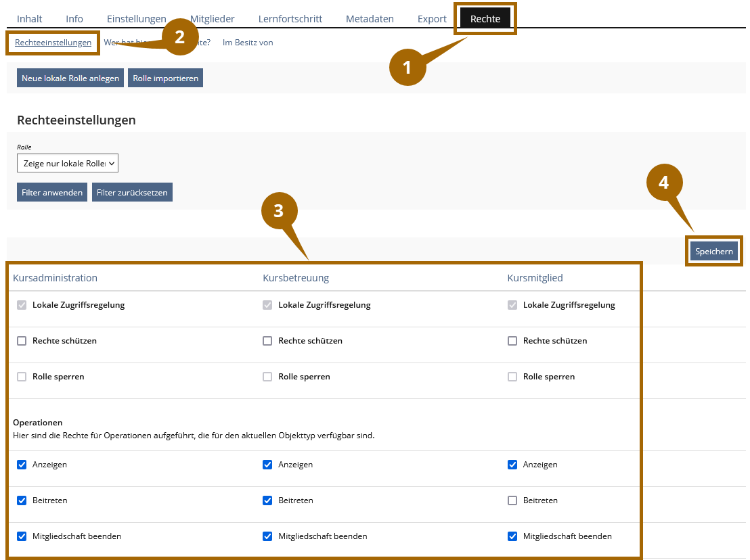Apply filter with 'Filter anwenden'

(52, 193)
